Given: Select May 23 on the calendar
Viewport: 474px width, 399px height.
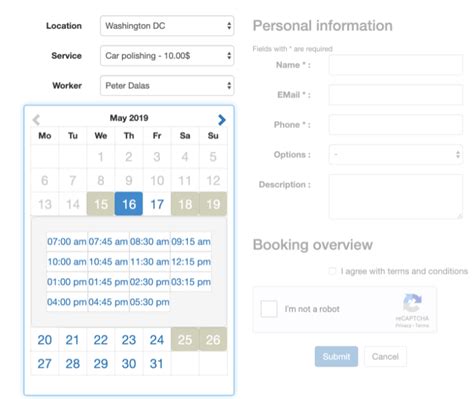Looking at the screenshot, I should coord(129,340).
